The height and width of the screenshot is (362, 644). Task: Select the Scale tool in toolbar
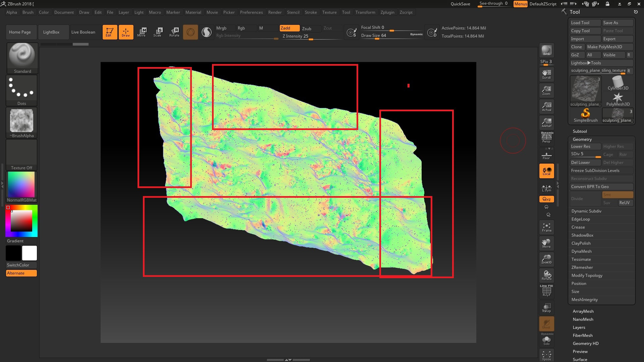coord(158,32)
